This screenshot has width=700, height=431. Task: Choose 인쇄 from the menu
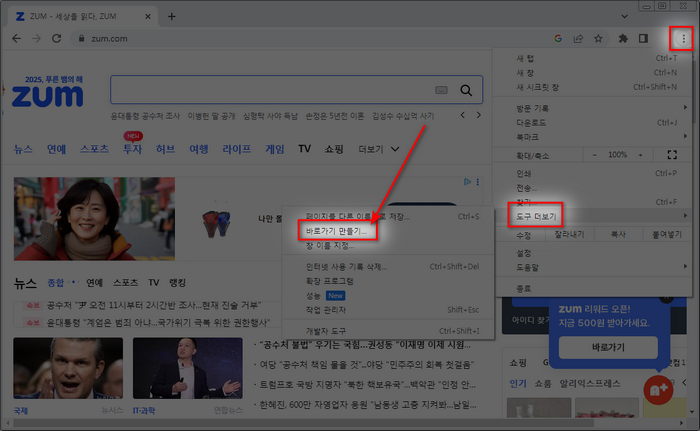coord(594,173)
